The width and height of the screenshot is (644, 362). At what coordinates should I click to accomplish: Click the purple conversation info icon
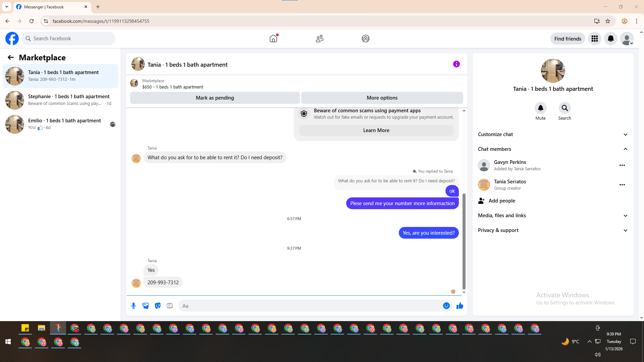pos(456,64)
